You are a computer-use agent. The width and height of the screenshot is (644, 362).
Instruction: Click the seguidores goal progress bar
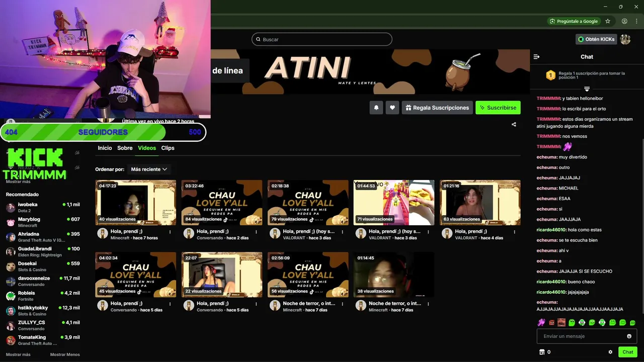(x=103, y=132)
